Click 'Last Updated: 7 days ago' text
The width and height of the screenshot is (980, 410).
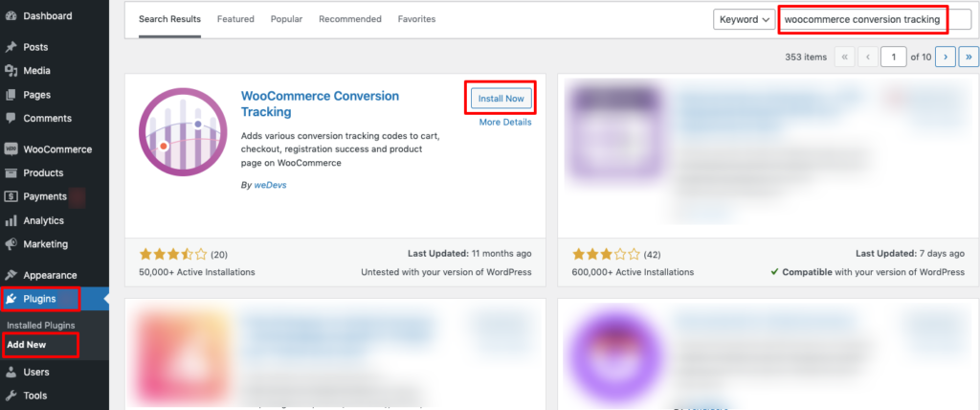tap(910, 254)
